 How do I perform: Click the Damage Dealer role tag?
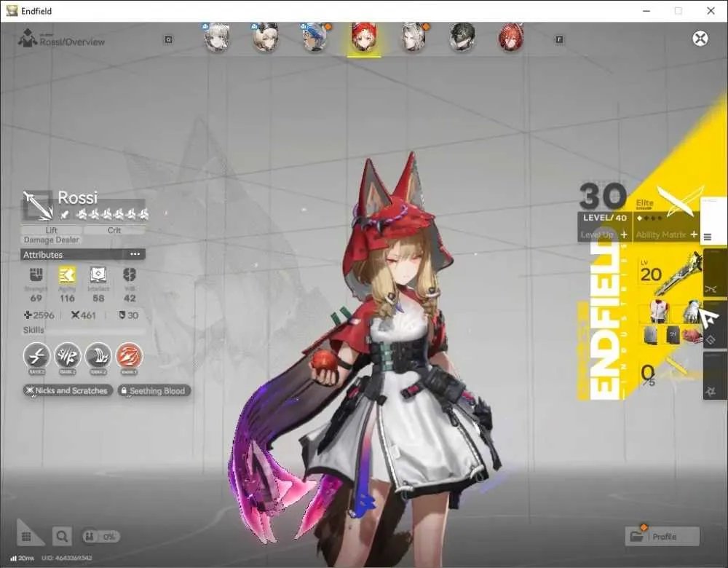(x=51, y=240)
